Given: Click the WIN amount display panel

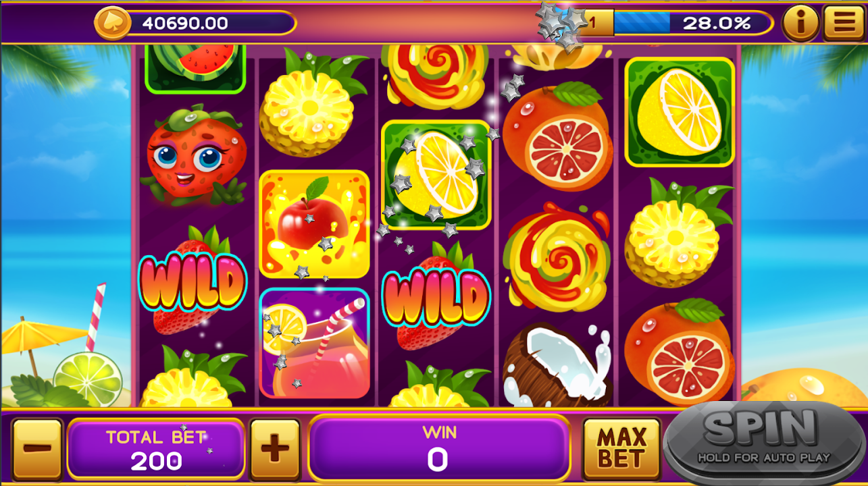Looking at the screenshot, I should click(x=439, y=448).
